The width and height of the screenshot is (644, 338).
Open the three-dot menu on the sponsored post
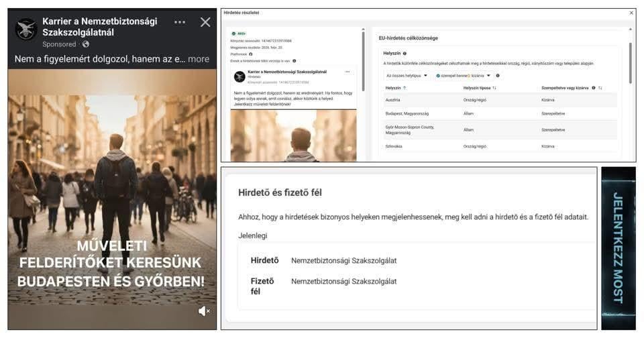(180, 22)
